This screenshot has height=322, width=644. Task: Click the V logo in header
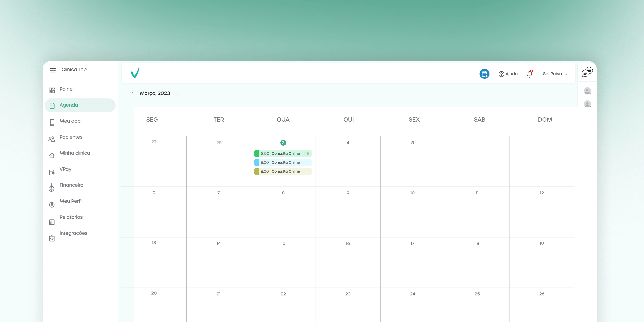point(135,73)
